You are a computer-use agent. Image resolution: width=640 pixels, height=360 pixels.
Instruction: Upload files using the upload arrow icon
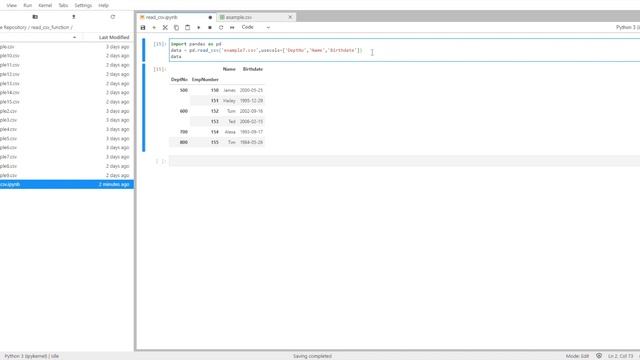[74, 17]
